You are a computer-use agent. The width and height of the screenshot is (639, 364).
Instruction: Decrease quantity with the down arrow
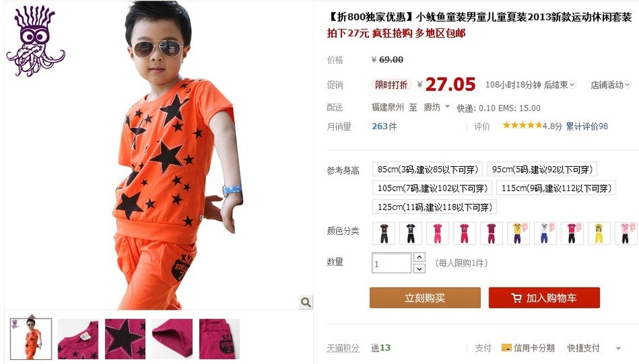[419, 269]
